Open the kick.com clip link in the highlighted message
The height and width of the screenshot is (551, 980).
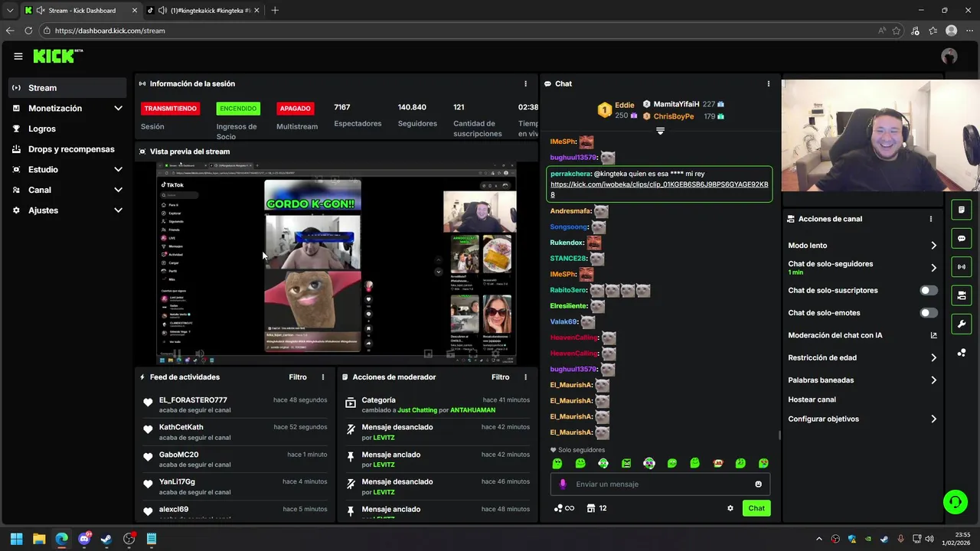[659, 189]
